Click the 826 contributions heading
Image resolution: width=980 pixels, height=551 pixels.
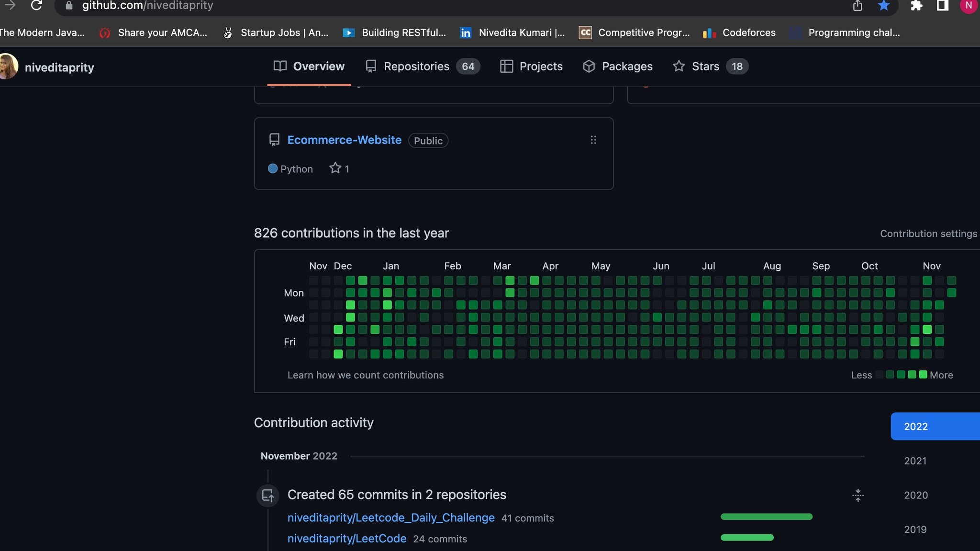pyautogui.click(x=351, y=233)
